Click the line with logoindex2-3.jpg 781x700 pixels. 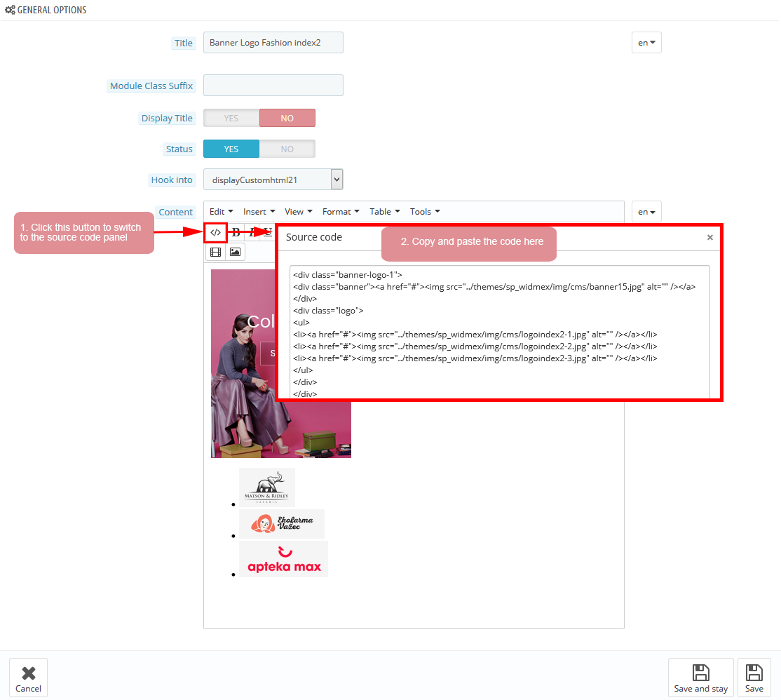475,358
